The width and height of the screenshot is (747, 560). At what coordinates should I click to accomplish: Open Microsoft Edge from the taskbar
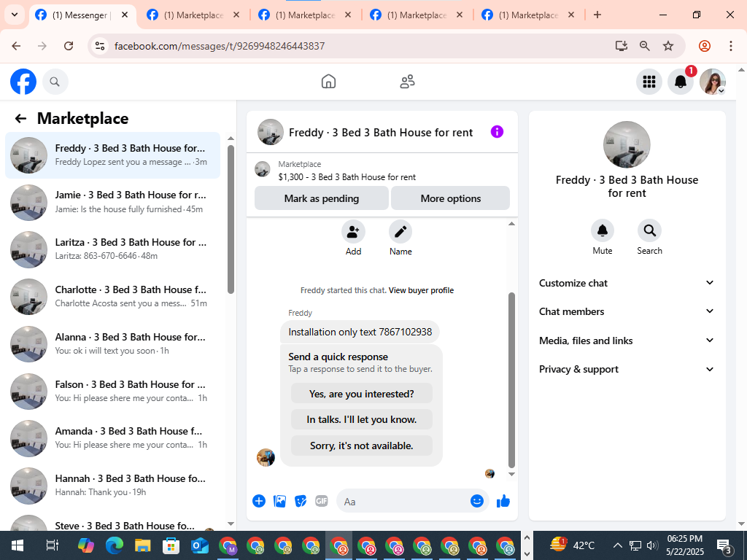tap(115, 545)
